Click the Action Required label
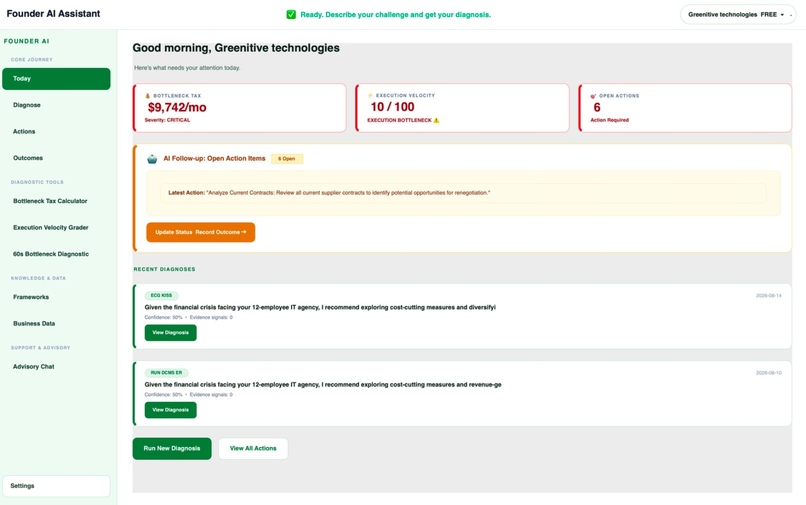Image resolution: width=806 pixels, height=505 pixels. tap(609, 120)
